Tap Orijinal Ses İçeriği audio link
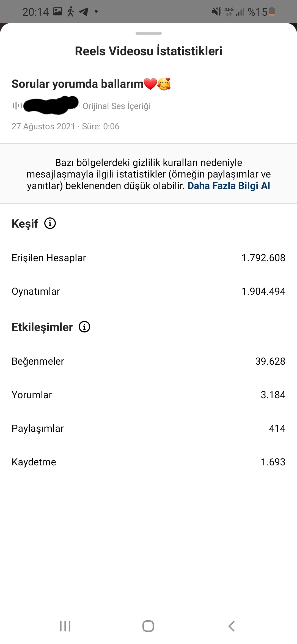297x644 pixels. [x=116, y=106]
